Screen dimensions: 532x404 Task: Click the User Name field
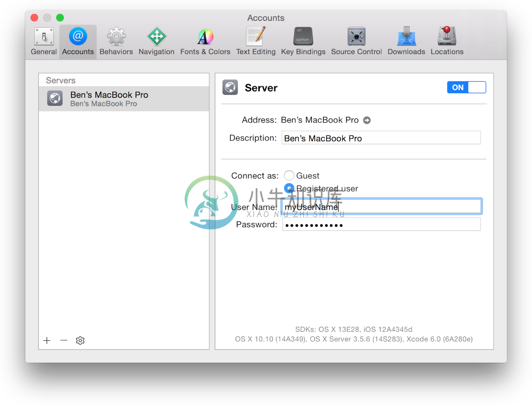pos(382,206)
